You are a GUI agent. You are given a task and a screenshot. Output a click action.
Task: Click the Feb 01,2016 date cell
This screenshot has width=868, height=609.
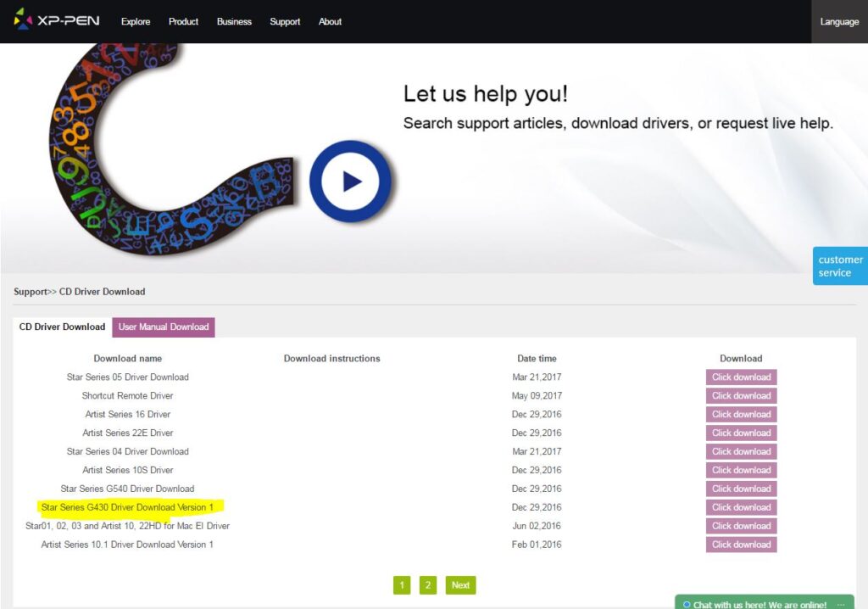tap(537, 545)
